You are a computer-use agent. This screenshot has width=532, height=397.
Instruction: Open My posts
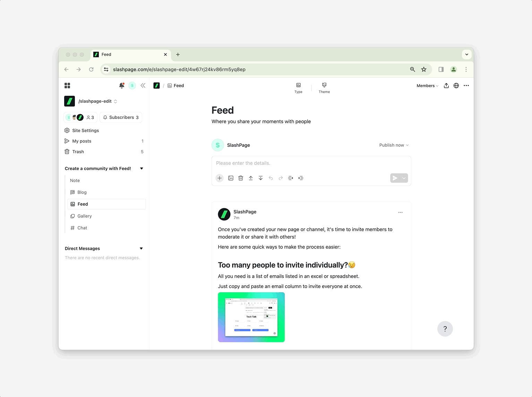coord(104,141)
